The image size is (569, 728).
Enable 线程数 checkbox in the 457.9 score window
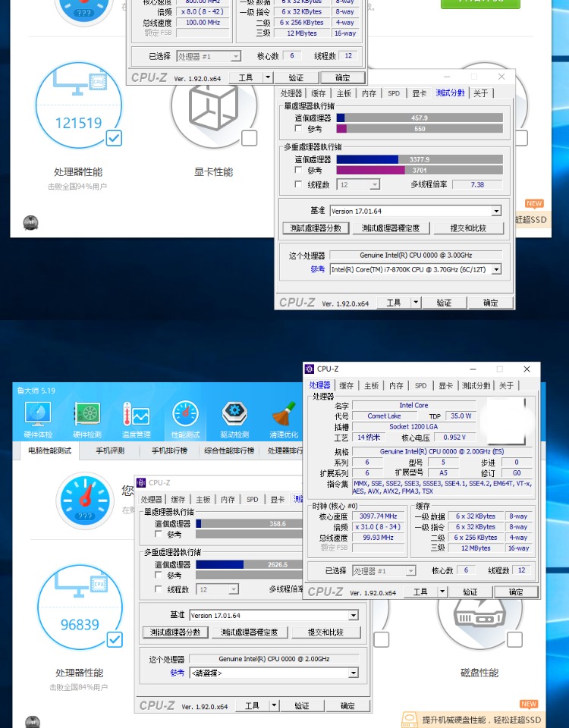point(299,184)
